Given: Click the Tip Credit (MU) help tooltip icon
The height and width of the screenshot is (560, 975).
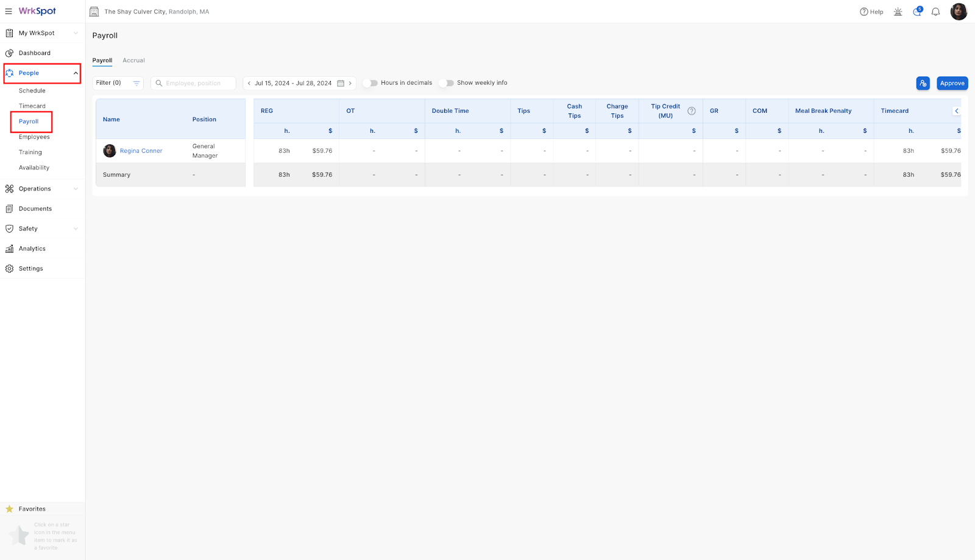Looking at the screenshot, I should click(x=692, y=111).
